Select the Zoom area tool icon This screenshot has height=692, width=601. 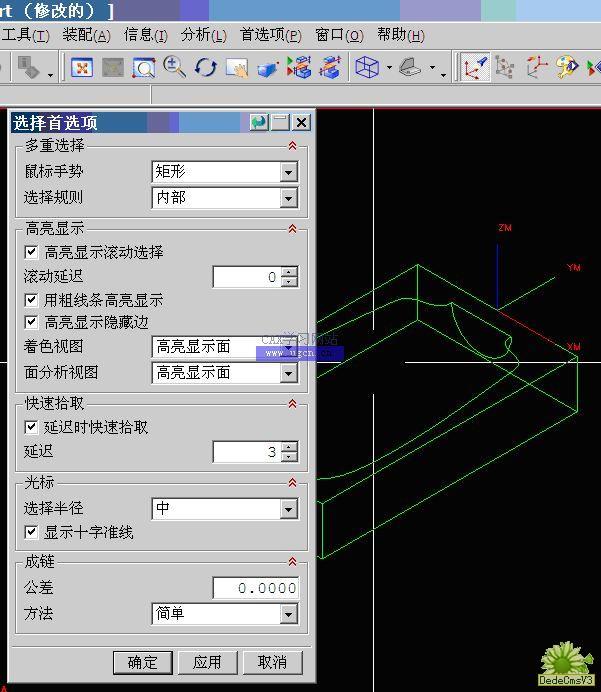point(144,68)
